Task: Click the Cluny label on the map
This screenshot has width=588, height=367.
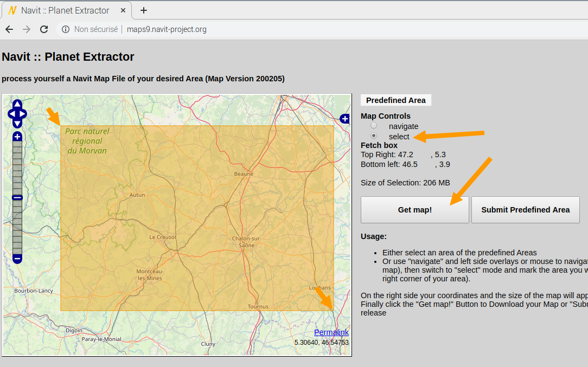Action: [x=208, y=344]
